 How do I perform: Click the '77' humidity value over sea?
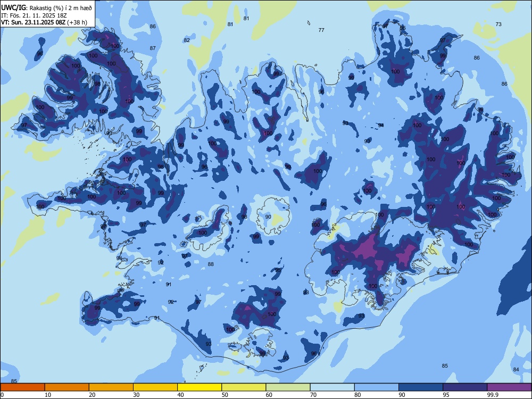click(321, 30)
